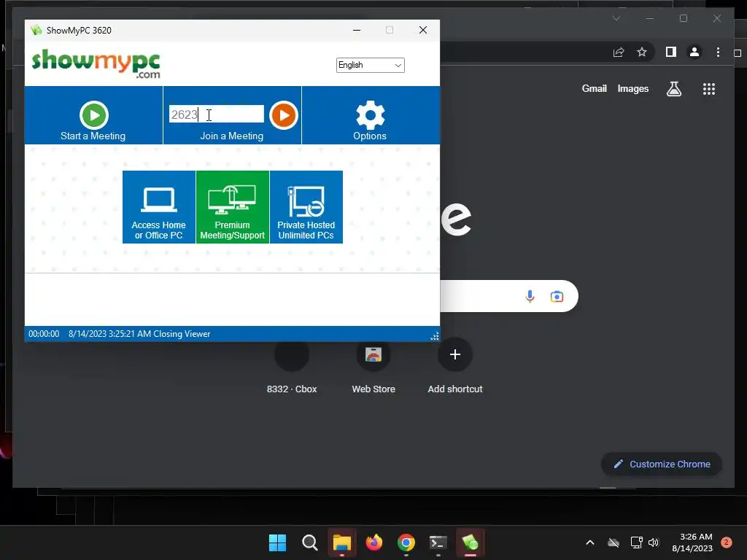This screenshot has width=747, height=560.
Task: Open the volume speaker tray icon
Action: 654,542
